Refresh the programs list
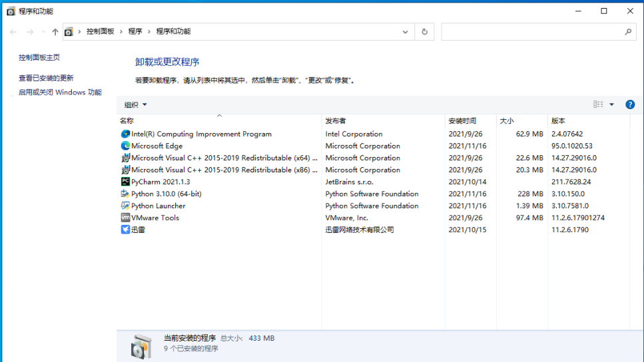The height and width of the screenshot is (362, 644). pos(424,31)
